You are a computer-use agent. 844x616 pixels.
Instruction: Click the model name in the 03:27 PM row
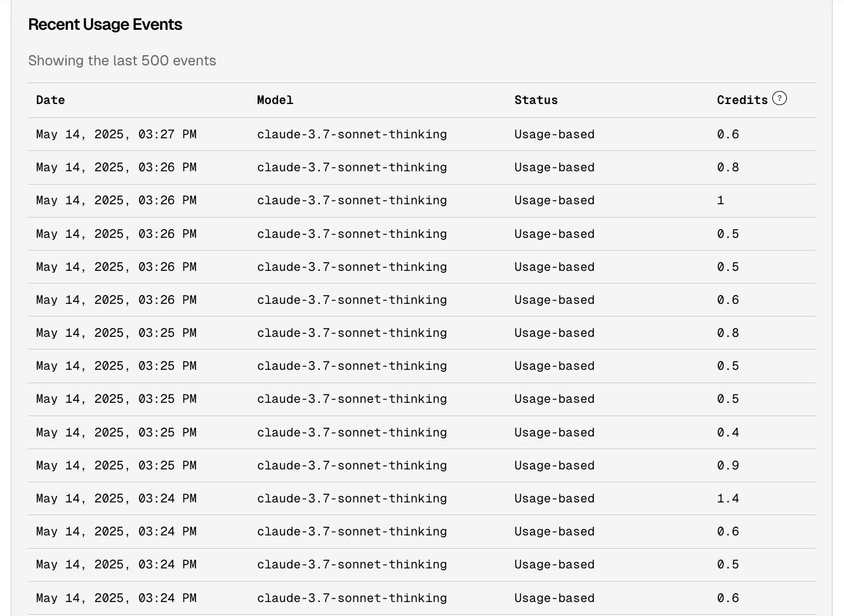point(352,134)
